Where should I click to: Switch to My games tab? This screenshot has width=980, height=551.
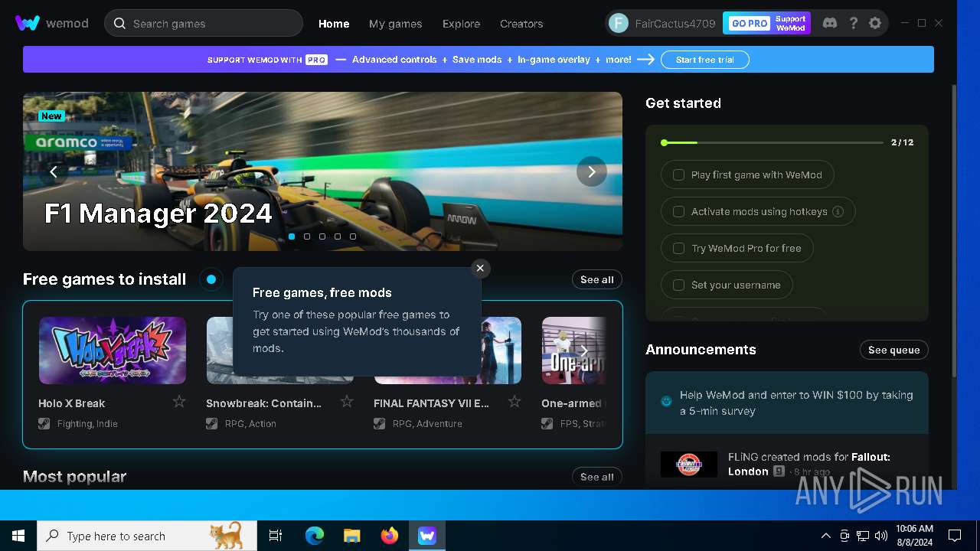(395, 24)
